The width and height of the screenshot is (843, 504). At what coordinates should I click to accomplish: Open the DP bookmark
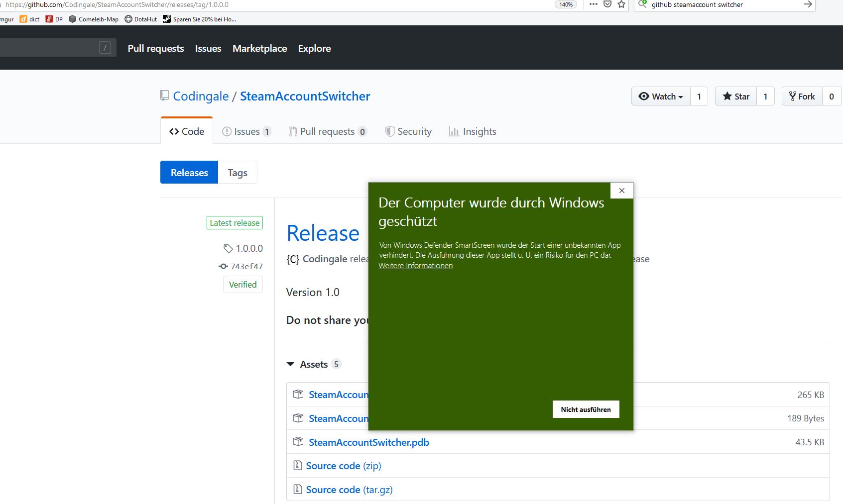[x=54, y=19]
